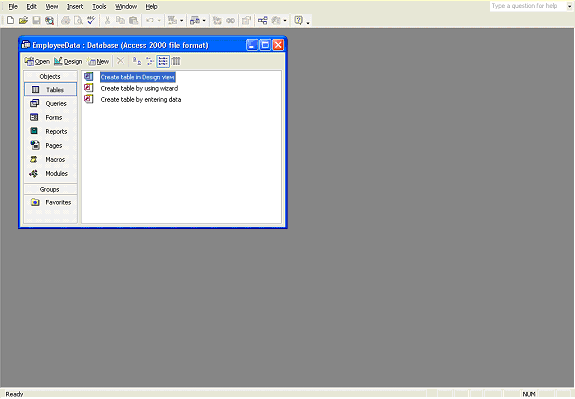Toggle the List view button
The height and width of the screenshot is (399, 575).
click(x=163, y=61)
